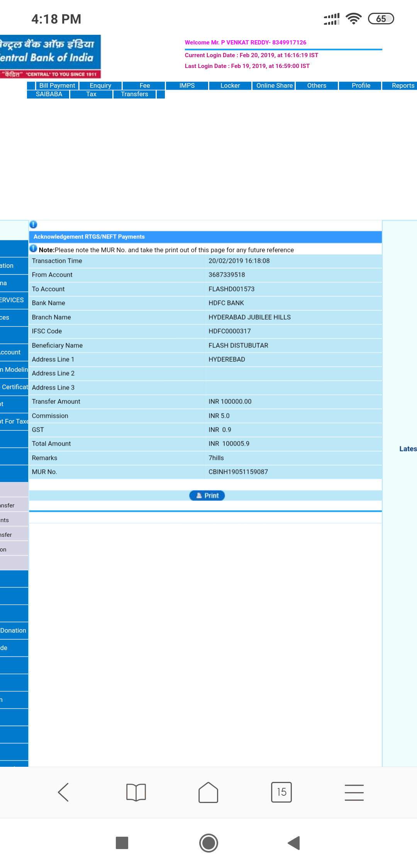This screenshot has width=417, height=868.
Task: Open the browser hamburger menu icon
Action: 354,792
